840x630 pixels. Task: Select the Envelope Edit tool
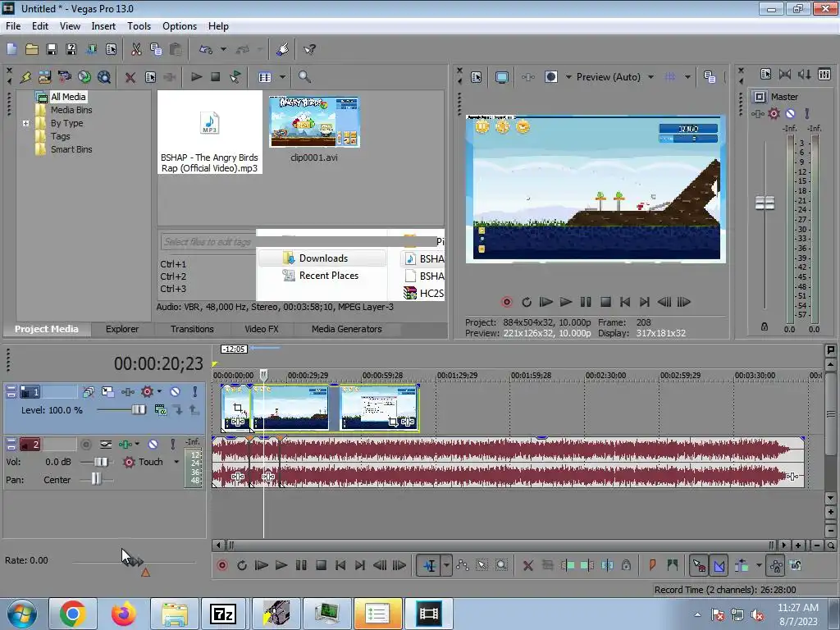463,566
